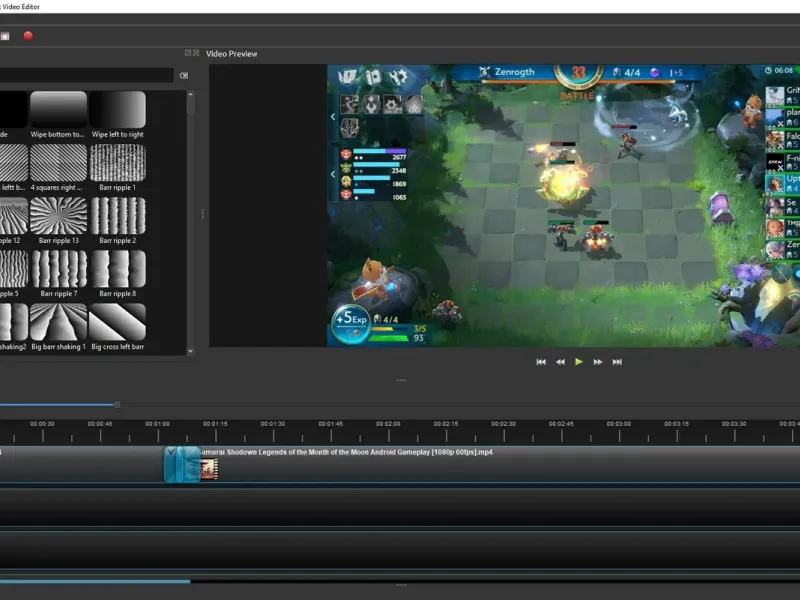Viewport: 800px width, 600px height.
Task: Click the 00:01:30 mark on timeline ruler
Action: tap(272, 424)
